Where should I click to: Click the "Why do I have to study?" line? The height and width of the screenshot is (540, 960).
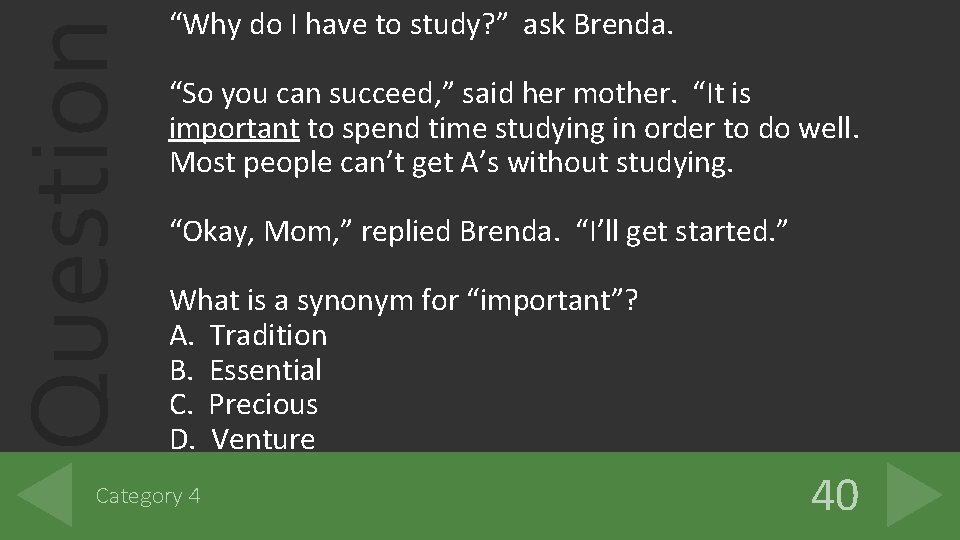421,25
